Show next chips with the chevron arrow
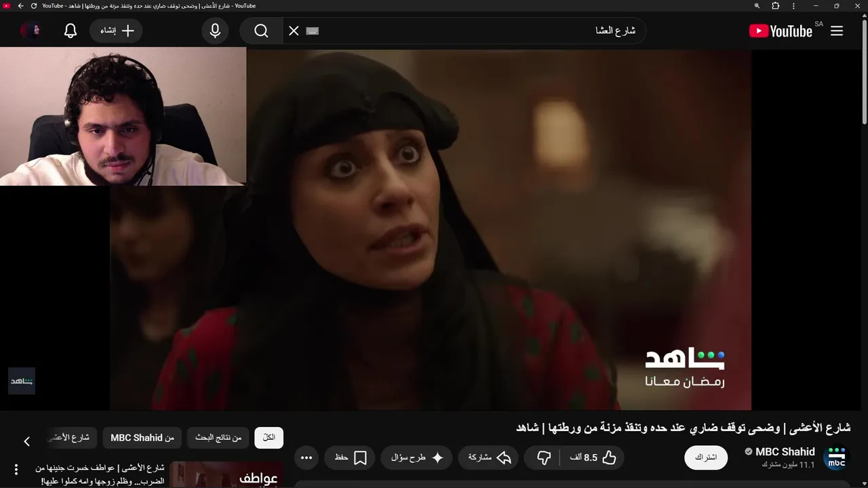 (26, 441)
